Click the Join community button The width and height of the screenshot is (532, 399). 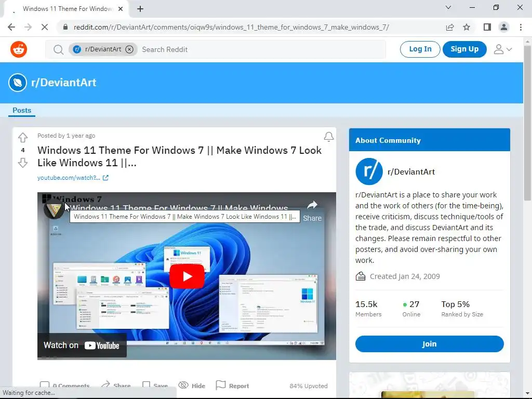coord(429,344)
